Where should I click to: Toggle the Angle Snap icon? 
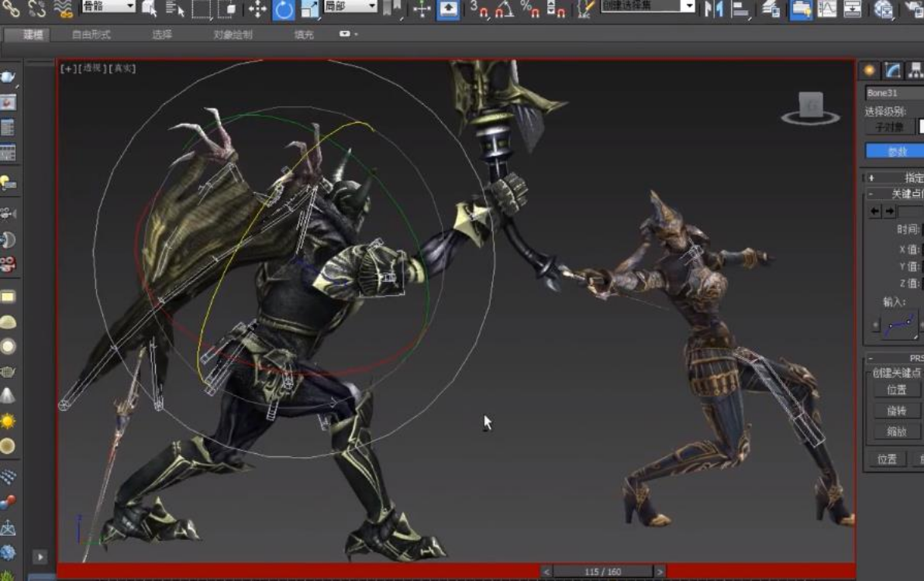(x=505, y=9)
